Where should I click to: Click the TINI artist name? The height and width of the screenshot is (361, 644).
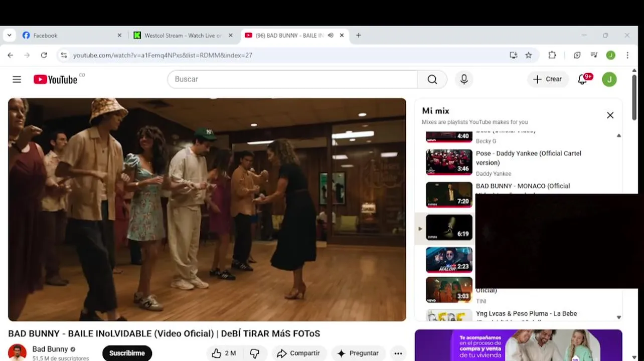481,301
